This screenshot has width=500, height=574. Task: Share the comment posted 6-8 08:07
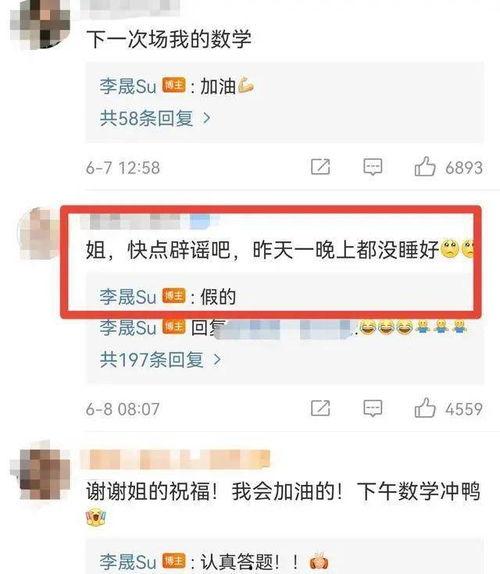320,408
